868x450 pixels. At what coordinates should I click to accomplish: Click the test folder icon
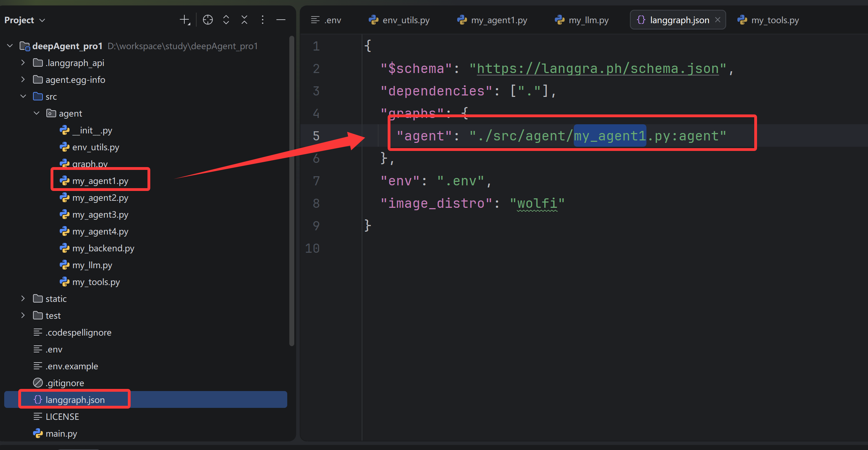(38, 315)
